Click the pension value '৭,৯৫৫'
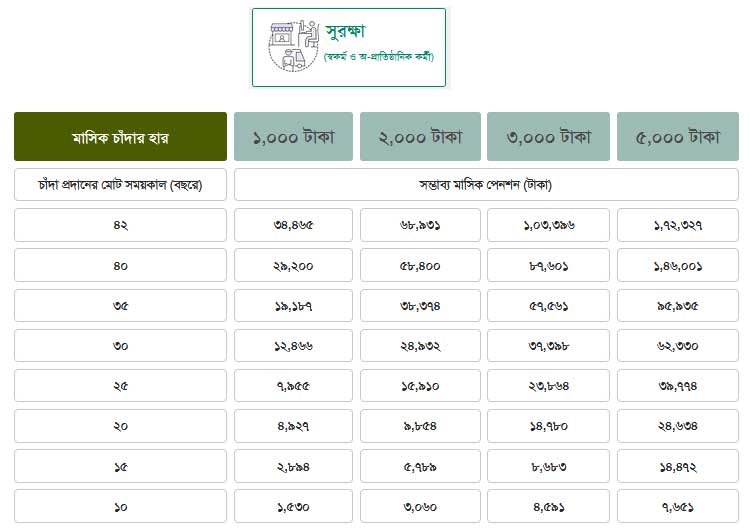The image size is (750, 531). (293, 386)
